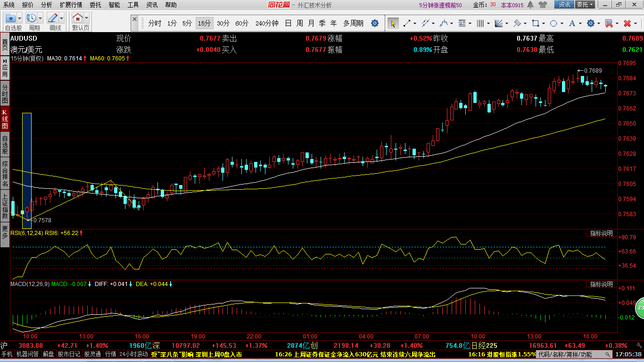The height and width of the screenshot is (362, 644).
Task: Click the blue 资讯 button in title bar
Action: tap(564, 5)
